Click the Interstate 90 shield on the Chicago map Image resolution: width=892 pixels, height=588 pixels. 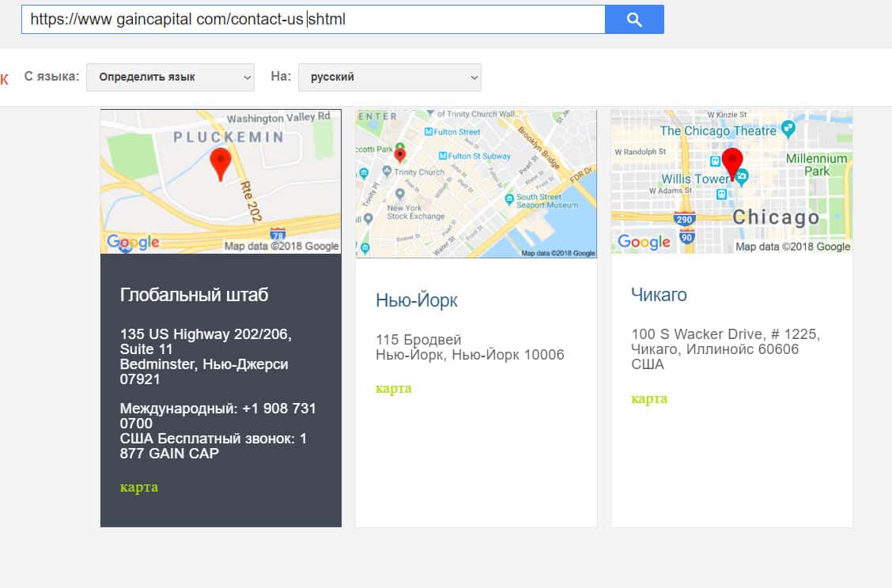[x=686, y=236]
